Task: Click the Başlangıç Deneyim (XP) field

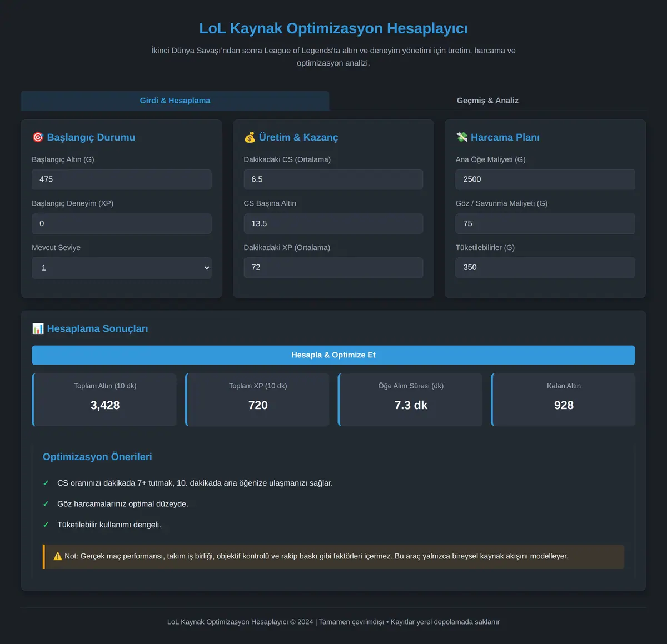Action: (122, 223)
